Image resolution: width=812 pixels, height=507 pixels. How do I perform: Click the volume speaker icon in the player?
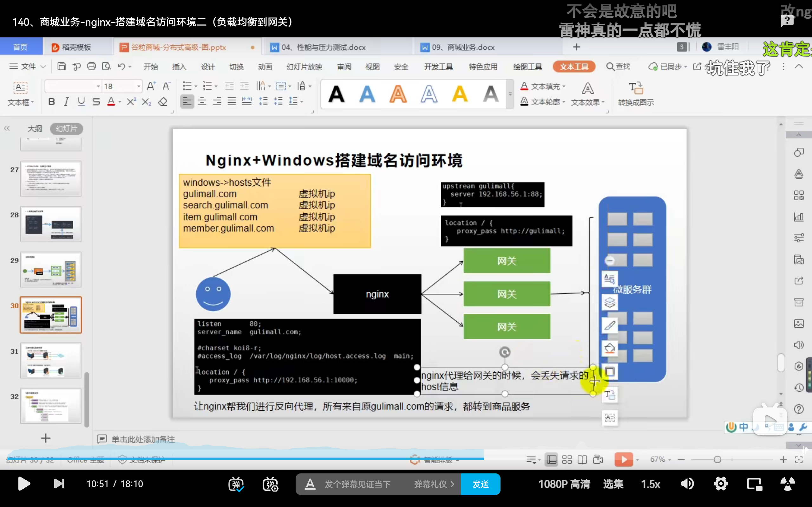[x=687, y=484]
